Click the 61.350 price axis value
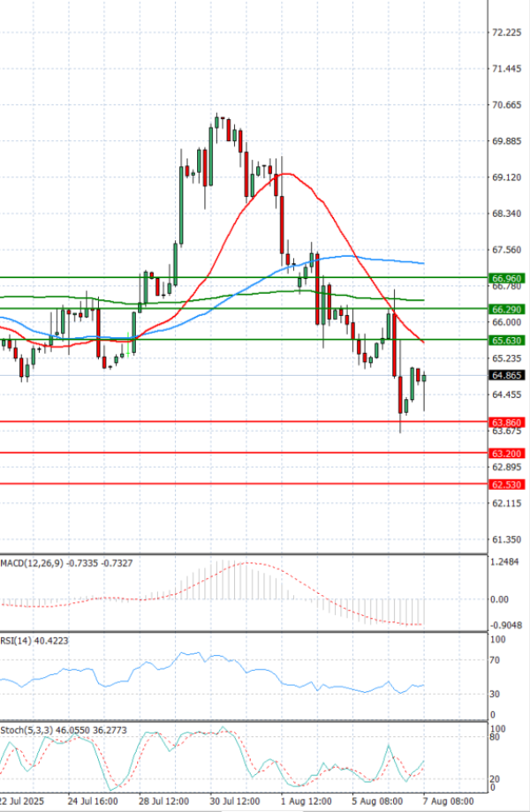Viewport: 530px width, 812px height. [x=507, y=539]
